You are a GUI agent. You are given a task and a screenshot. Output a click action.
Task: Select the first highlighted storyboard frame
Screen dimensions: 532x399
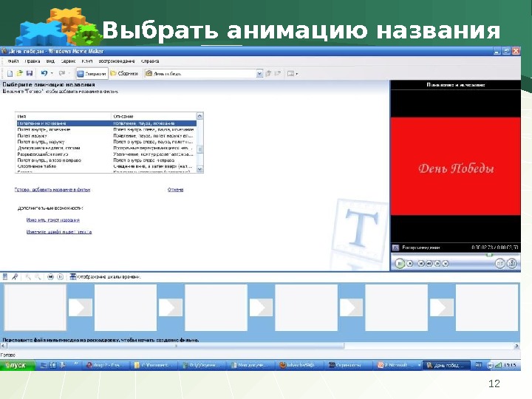pos(35,307)
